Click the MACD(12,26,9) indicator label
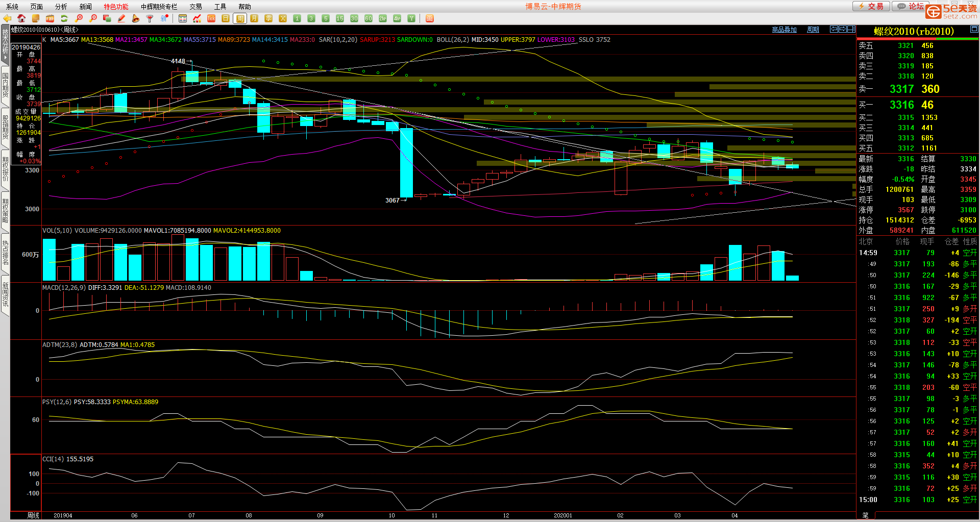980x522 pixels. click(x=64, y=288)
